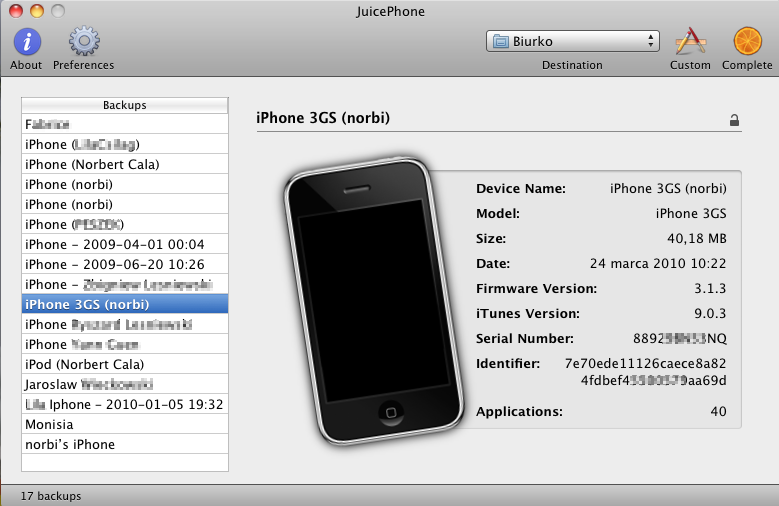The width and height of the screenshot is (779, 506).
Task: Select the iPod (Norbert Cala) backup
Action: [125, 364]
